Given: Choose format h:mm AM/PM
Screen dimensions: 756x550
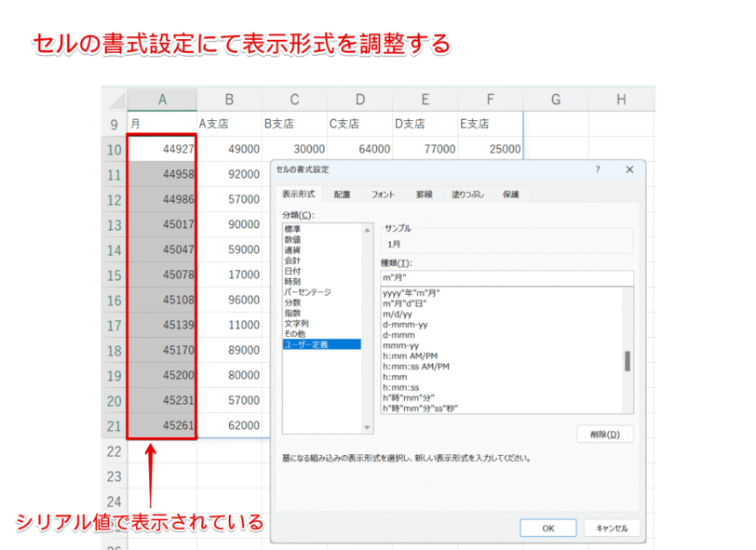Looking at the screenshot, I should point(502,356).
